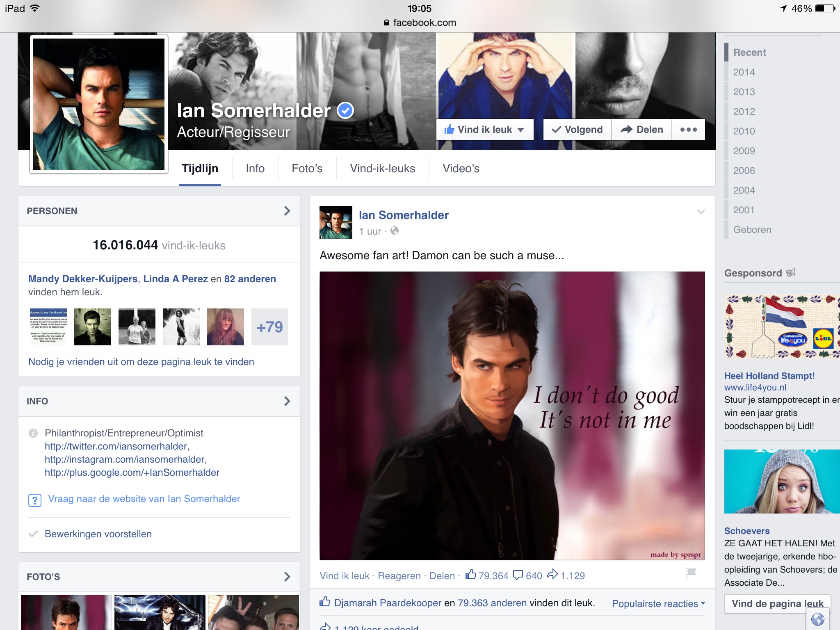Click the info circle icon in the INFO panel
The width and height of the screenshot is (840, 630).
click(33, 433)
